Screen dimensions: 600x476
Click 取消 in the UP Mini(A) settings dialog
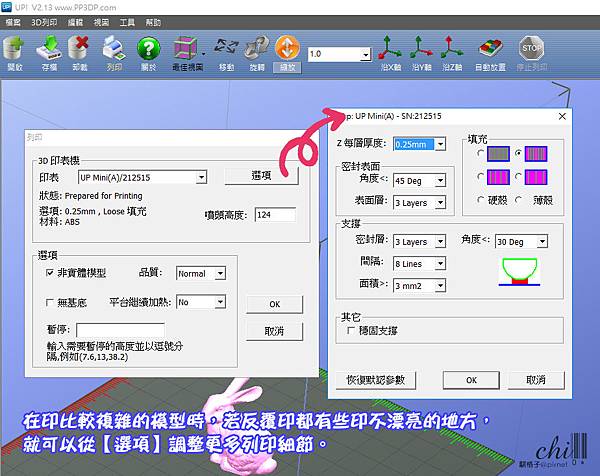(536, 380)
